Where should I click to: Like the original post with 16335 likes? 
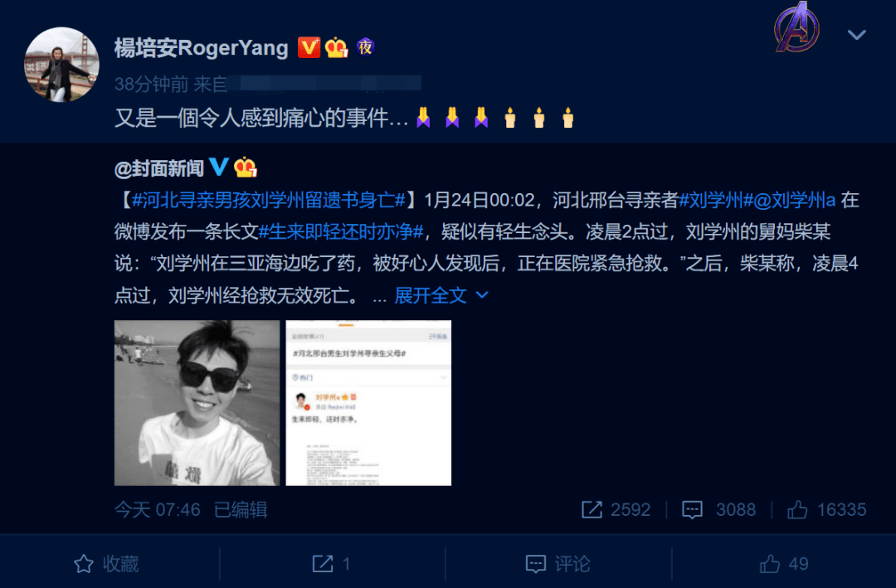(826, 510)
